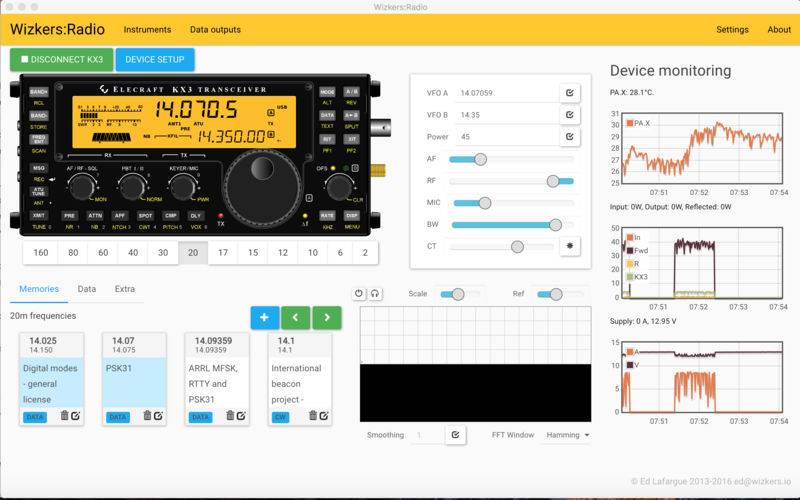Select the 20 meter band button
800x500 pixels.
click(x=193, y=253)
